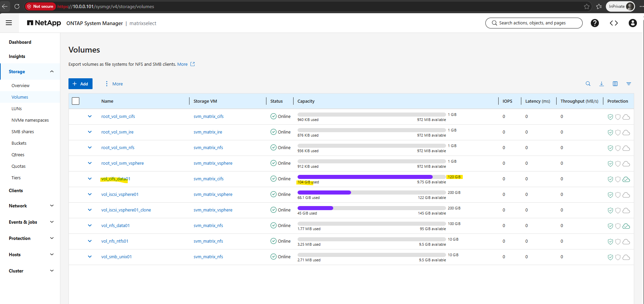Image resolution: width=644 pixels, height=304 pixels.
Task: Click the volumes table search icon
Action: pos(588,84)
